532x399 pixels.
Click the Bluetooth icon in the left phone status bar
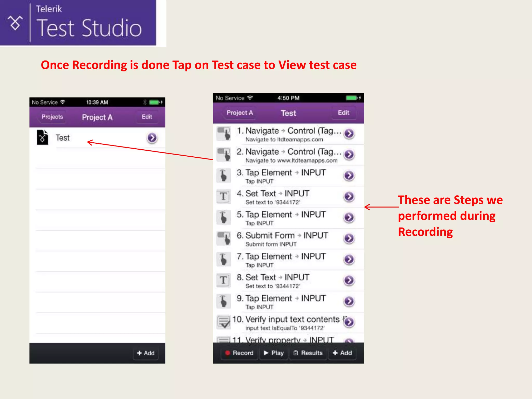(x=145, y=102)
